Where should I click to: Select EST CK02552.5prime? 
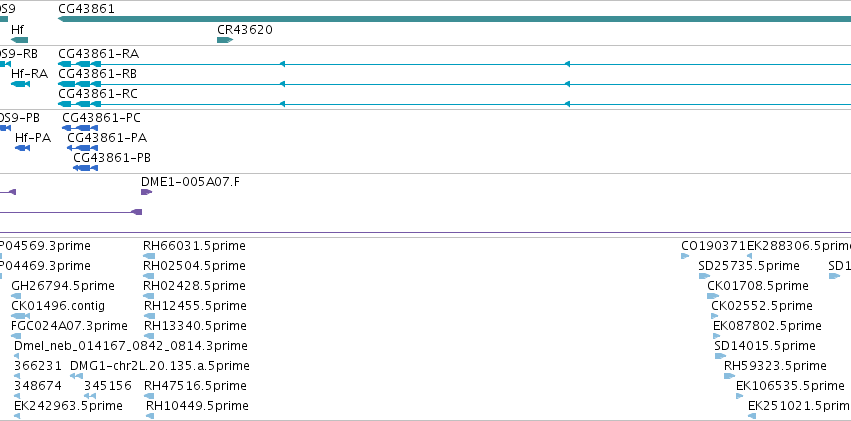(x=762, y=306)
